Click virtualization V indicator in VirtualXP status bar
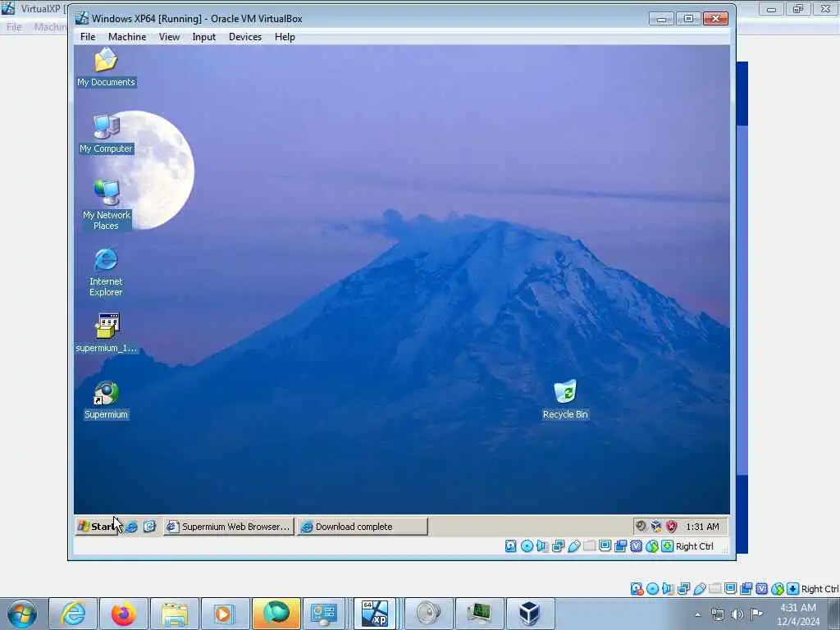The image size is (840, 630). [x=762, y=589]
